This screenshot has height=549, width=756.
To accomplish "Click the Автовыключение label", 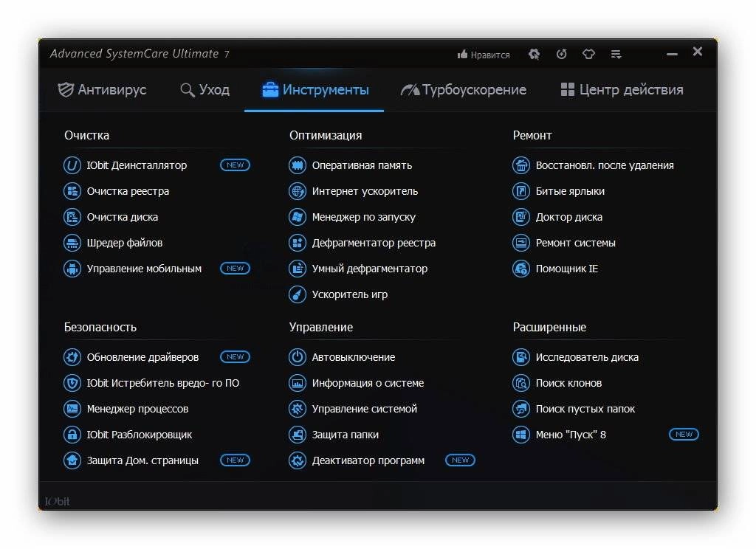I will click(x=354, y=357).
